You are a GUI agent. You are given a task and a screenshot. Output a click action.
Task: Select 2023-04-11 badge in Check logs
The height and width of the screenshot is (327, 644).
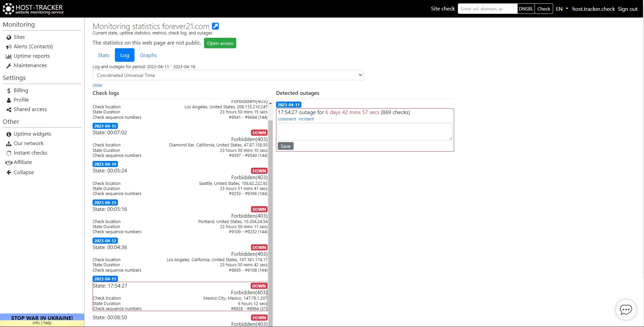105,279
